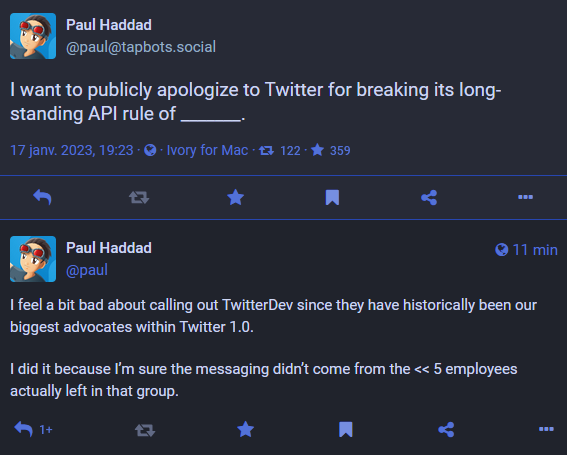Boost the reply about TwitterDev

tap(145, 430)
